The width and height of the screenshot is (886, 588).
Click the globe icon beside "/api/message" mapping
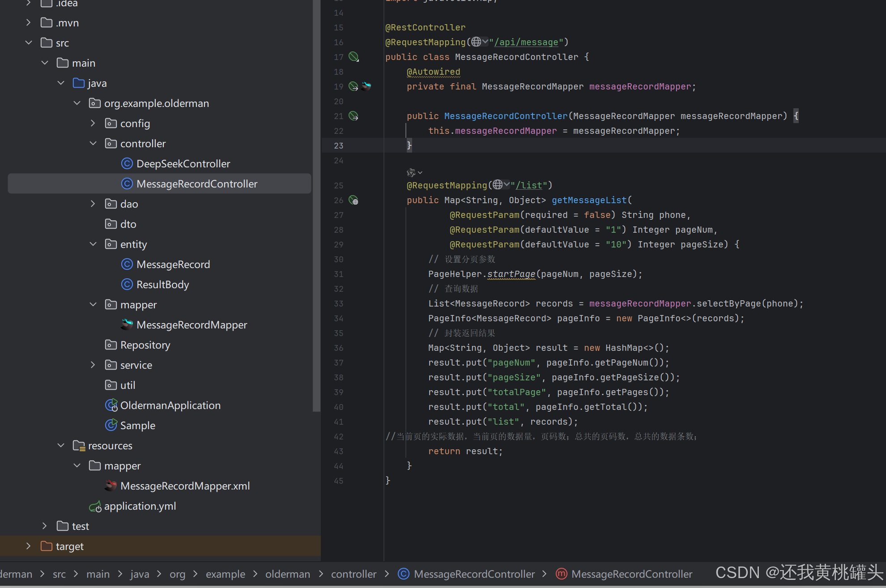(x=476, y=42)
